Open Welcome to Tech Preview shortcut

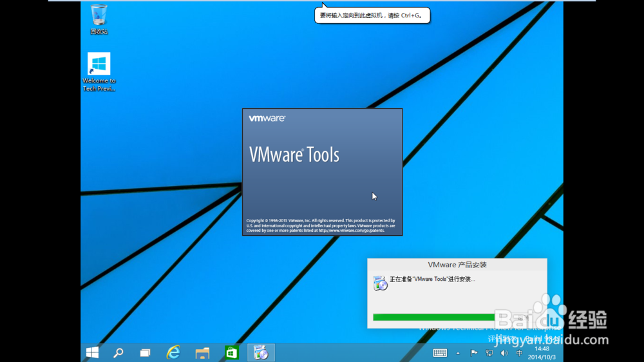[99, 72]
